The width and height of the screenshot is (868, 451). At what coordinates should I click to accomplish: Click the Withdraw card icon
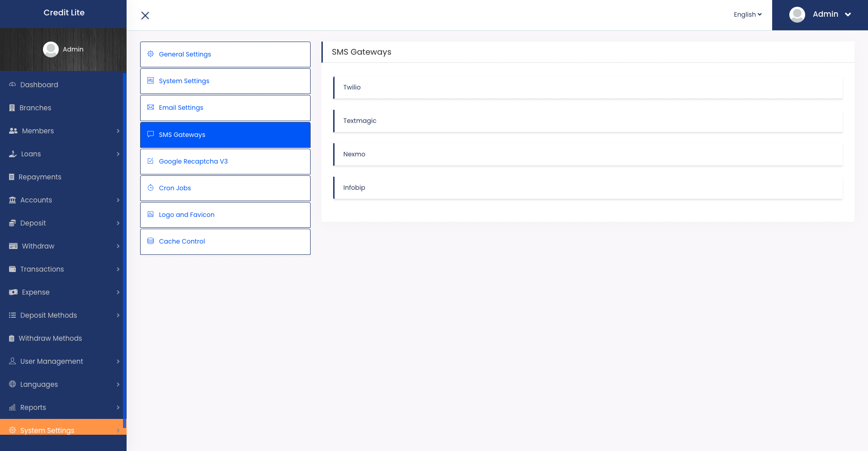(13, 246)
